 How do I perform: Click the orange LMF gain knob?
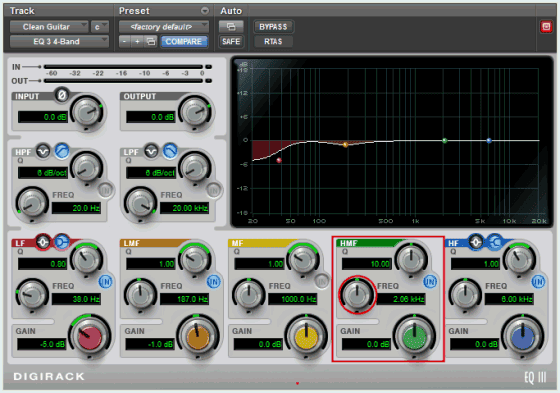(x=198, y=337)
